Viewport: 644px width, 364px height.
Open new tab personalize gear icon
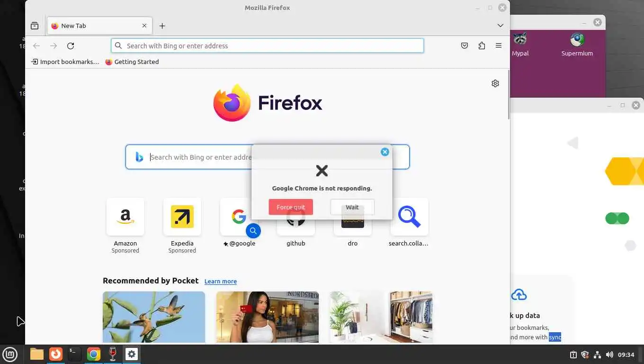pos(495,83)
